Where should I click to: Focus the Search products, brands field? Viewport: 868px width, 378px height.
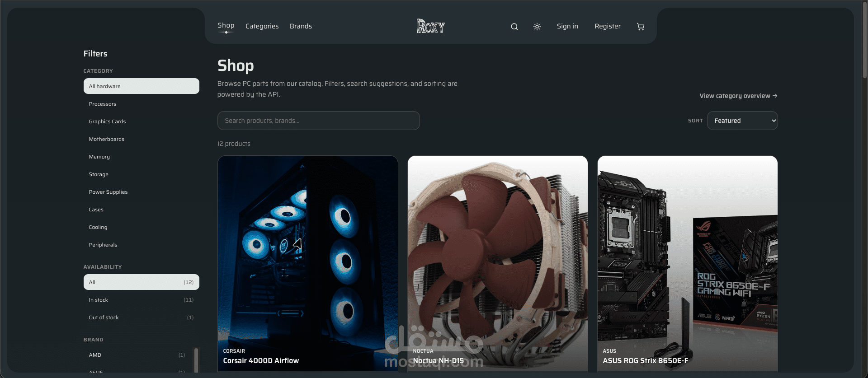[x=318, y=121]
